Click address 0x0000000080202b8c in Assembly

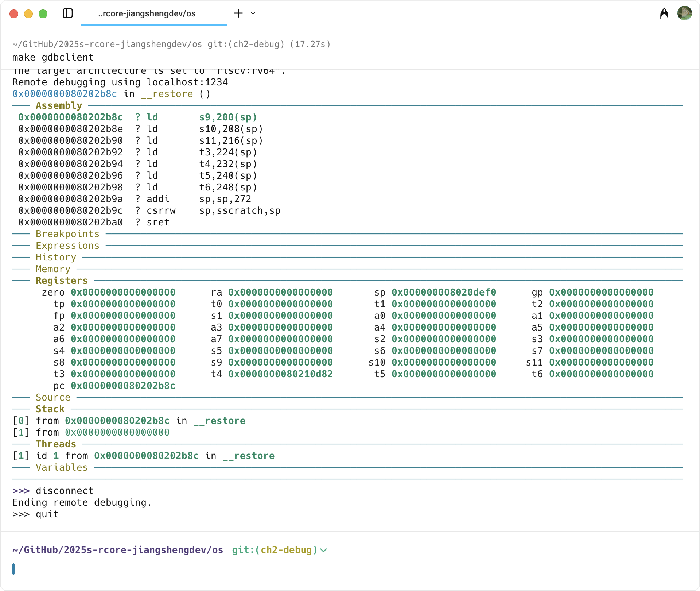click(71, 117)
